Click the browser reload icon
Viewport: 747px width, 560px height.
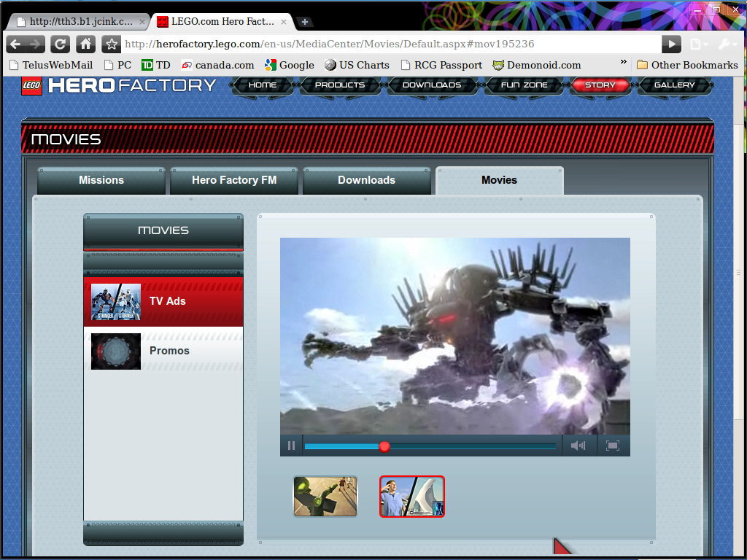pos(60,43)
